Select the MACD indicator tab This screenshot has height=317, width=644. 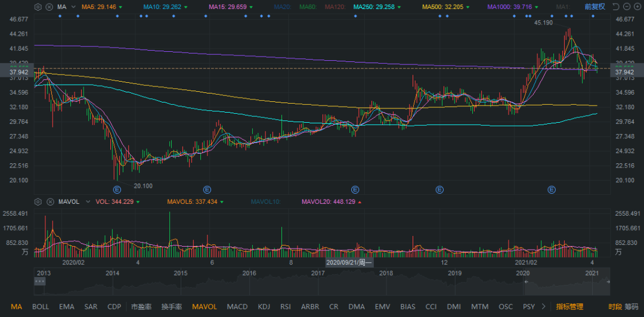[x=237, y=307]
